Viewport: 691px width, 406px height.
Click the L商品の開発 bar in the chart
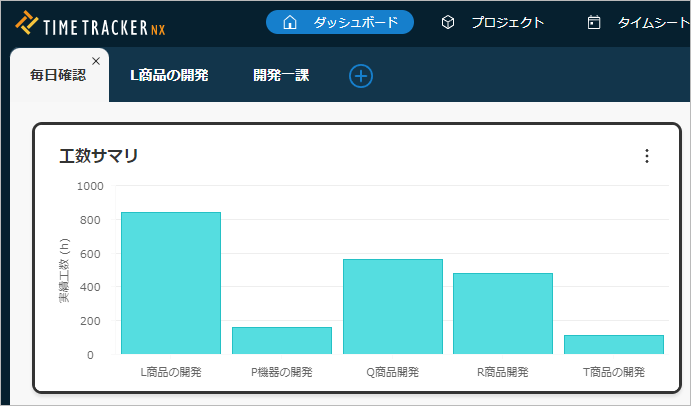pyautogui.click(x=171, y=283)
